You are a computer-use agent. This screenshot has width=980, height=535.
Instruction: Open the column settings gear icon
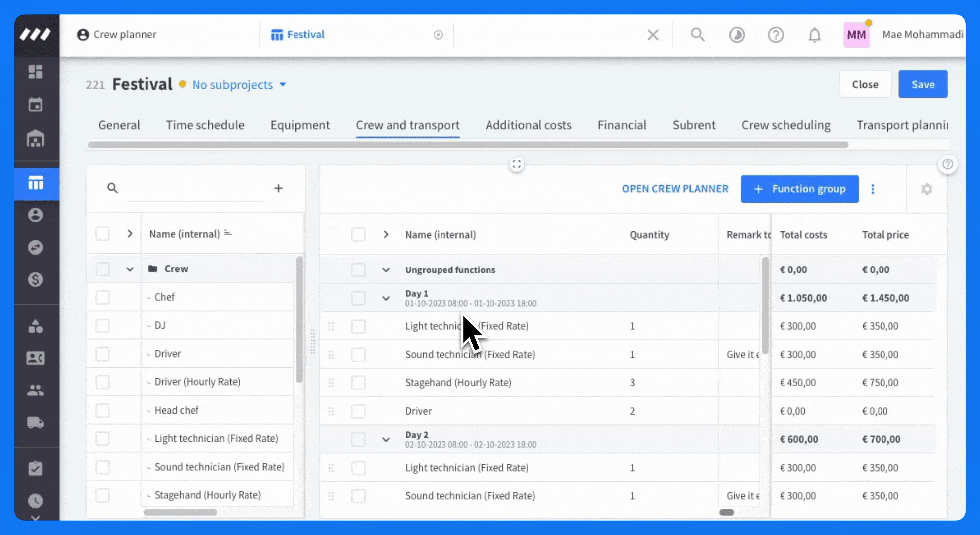pyautogui.click(x=927, y=189)
